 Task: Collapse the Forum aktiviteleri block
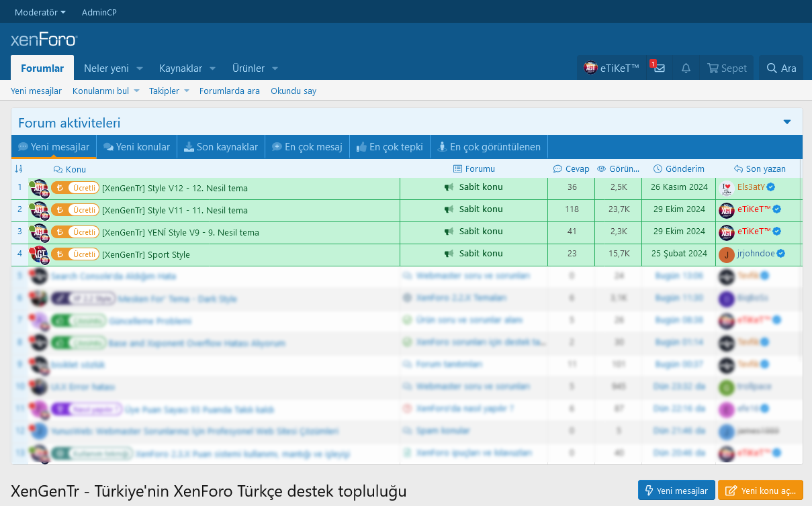(x=787, y=122)
